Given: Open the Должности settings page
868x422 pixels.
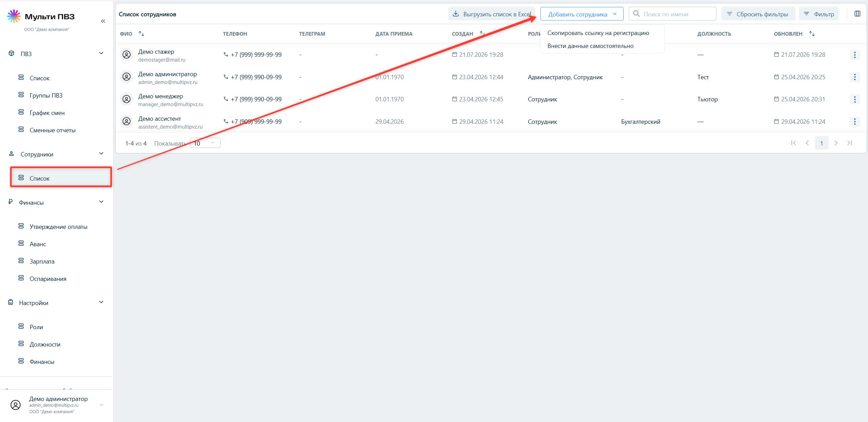Looking at the screenshot, I should coord(45,344).
